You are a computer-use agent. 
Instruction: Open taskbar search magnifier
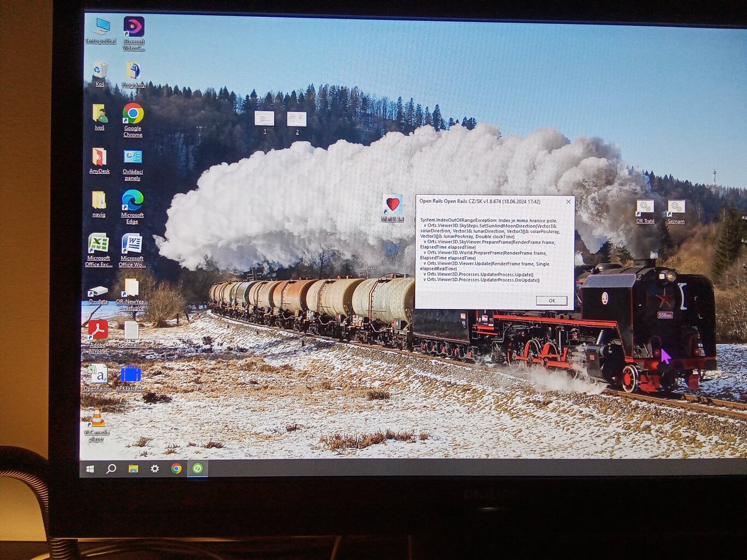pos(111,469)
